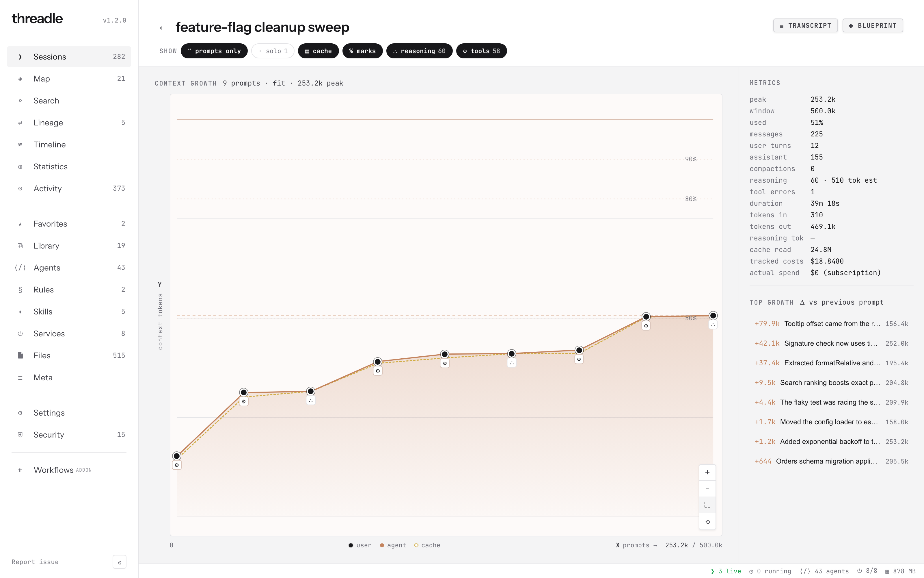Open the TRANSCRIPT view

805,26
